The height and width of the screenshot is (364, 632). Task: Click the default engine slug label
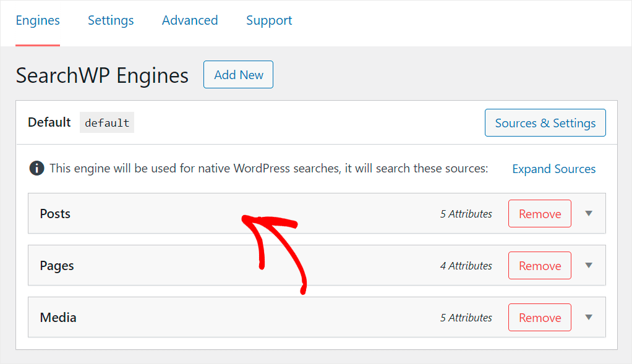(106, 123)
